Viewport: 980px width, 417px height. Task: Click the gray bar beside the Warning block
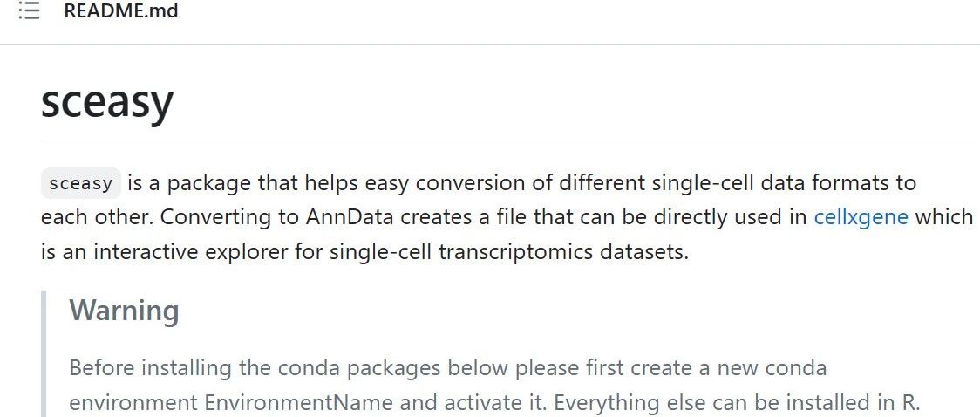click(44, 354)
